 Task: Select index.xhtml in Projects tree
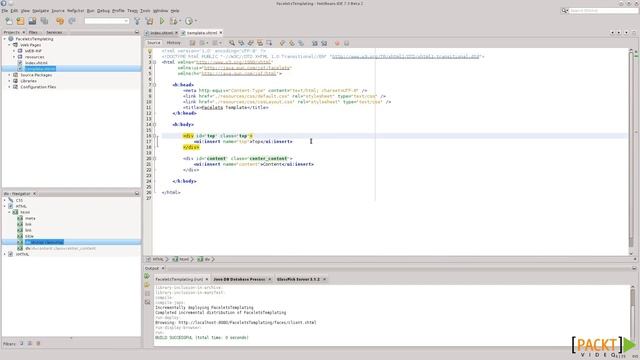pyautogui.click(x=36, y=63)
